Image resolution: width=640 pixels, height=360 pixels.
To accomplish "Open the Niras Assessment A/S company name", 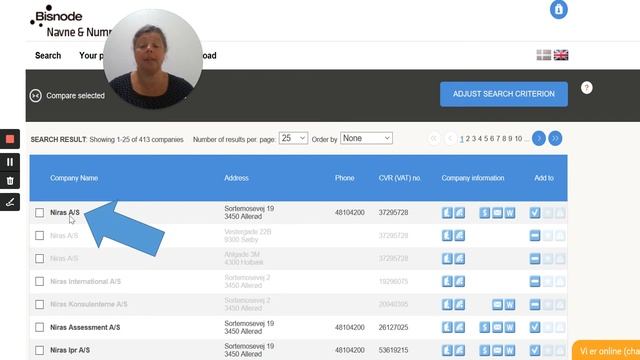I will pos(85,327).
